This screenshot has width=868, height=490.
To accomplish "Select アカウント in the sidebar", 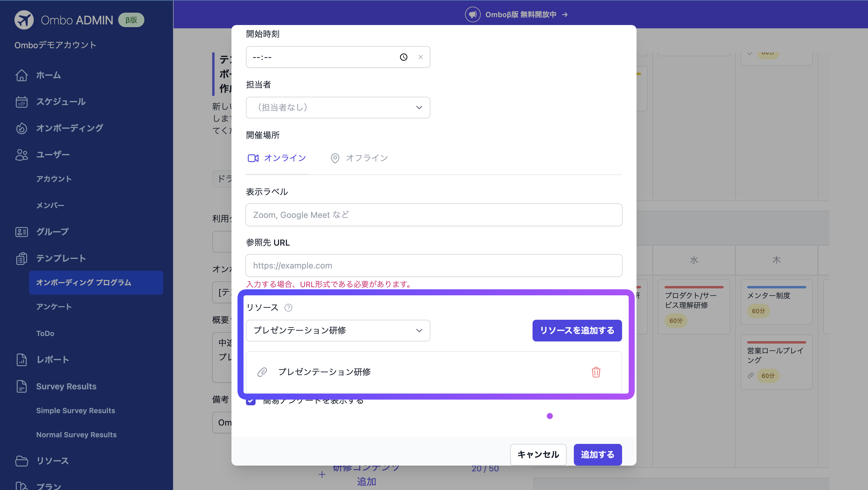I will tap(54, 179).
